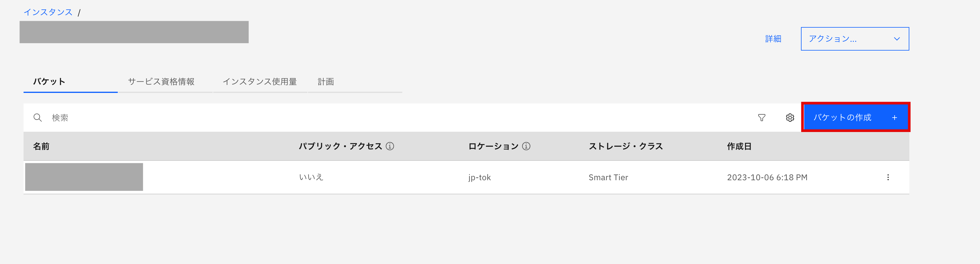Click the 名前 column header
Screen dimensions: 980x264
click(x=42, y=146)
